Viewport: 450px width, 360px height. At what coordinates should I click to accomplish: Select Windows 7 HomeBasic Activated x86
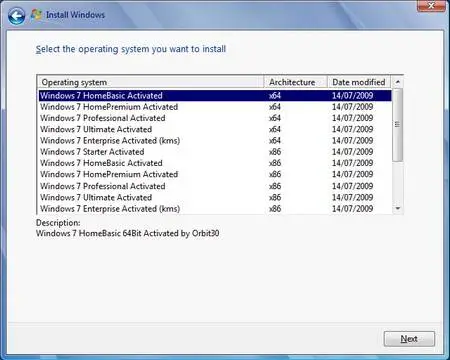pos(215,163)
